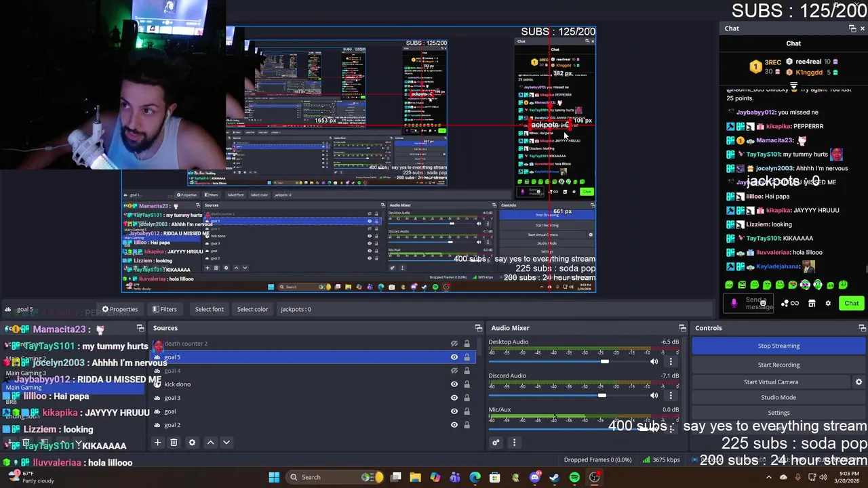Open Windows Start menu
The height and width of the screenshot is (488, 868).
coord(274,477)
